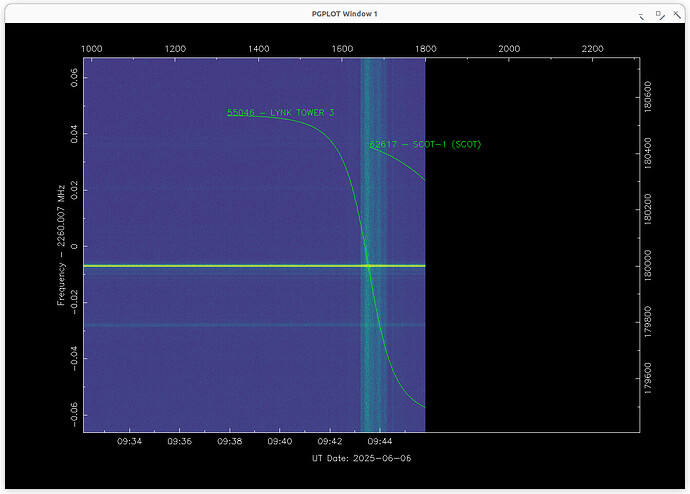690x494 pixels.
Task: Click the bright yellow carrier line in spectrogram
Action: [254, 266]
